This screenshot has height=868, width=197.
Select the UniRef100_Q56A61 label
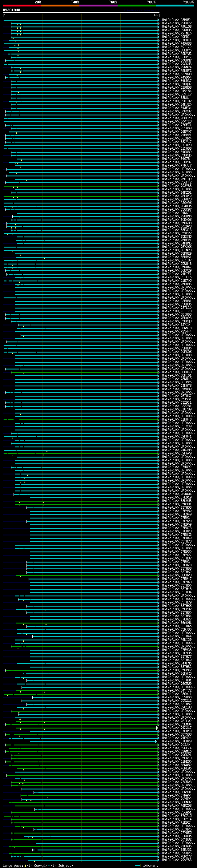point(177,812)
